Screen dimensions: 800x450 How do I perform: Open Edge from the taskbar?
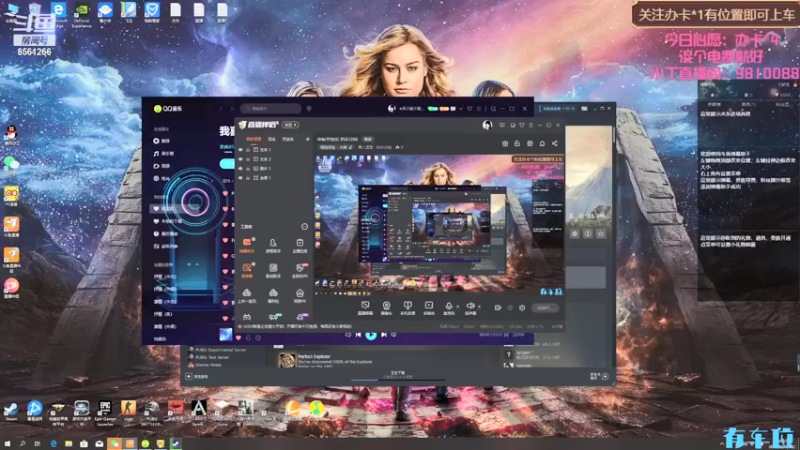[53, 444]
